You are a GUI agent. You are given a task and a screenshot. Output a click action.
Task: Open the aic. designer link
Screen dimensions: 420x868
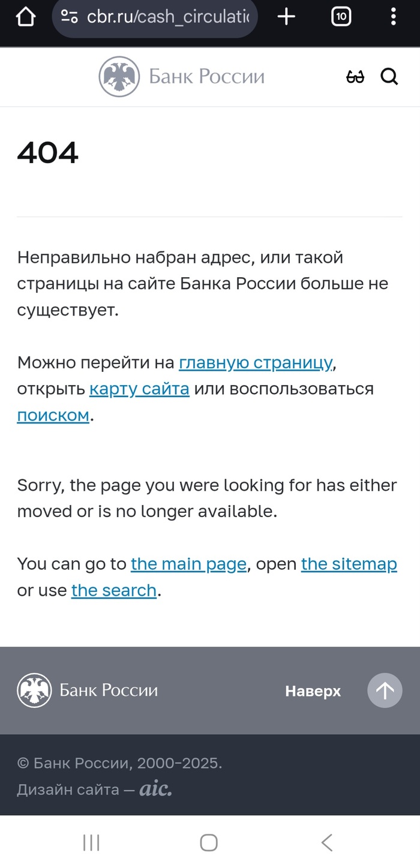(x=155, y=789)
